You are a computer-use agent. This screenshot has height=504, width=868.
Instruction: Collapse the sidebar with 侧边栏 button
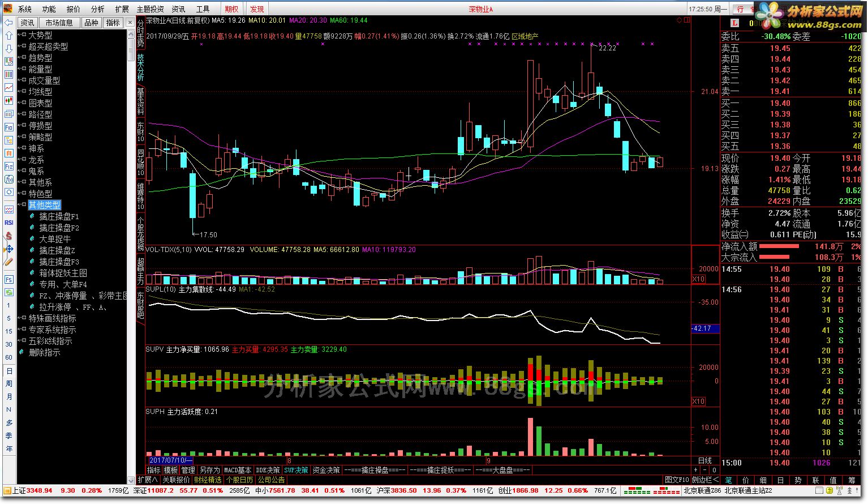(x=705, y=480)
